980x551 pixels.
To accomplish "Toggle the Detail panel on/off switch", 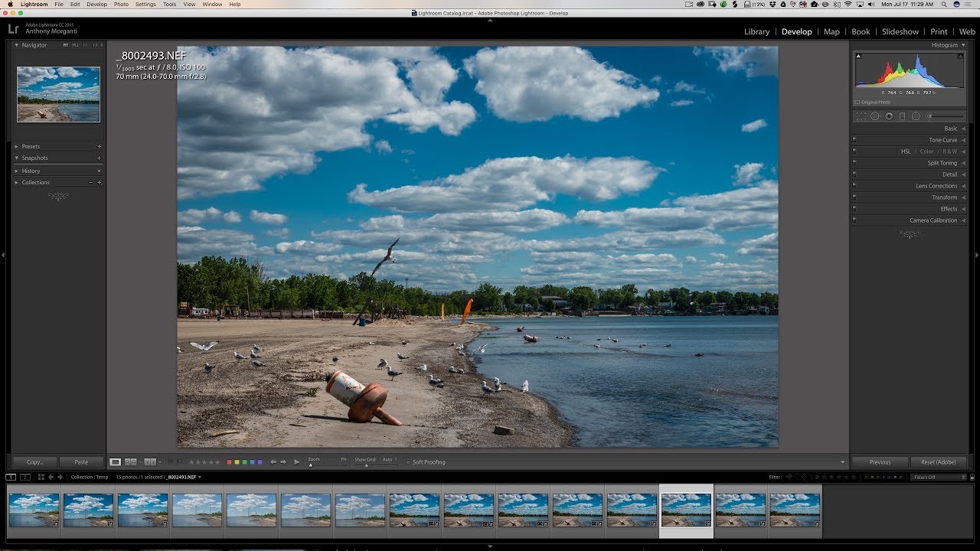I will [x=854, y=174].
